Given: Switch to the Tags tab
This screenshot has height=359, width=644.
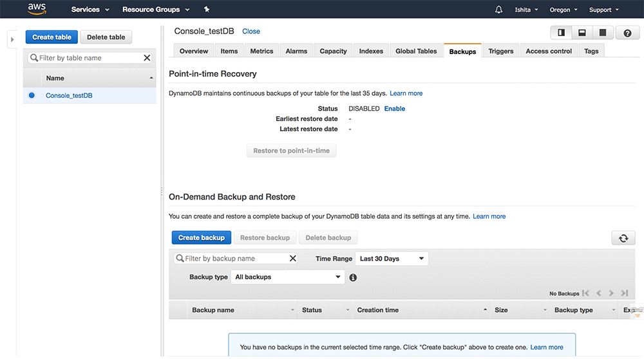Looking at the screenshot, I should [591, 51].
